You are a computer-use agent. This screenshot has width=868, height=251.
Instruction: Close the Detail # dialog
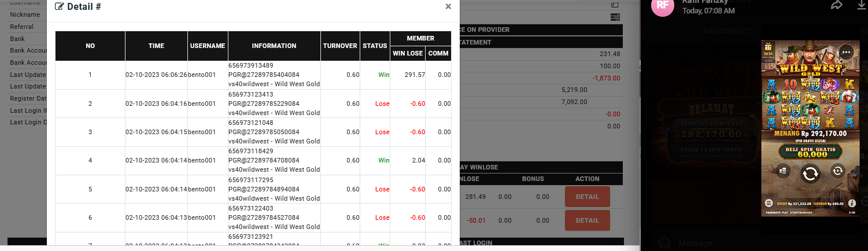click(x=448, y=7)
